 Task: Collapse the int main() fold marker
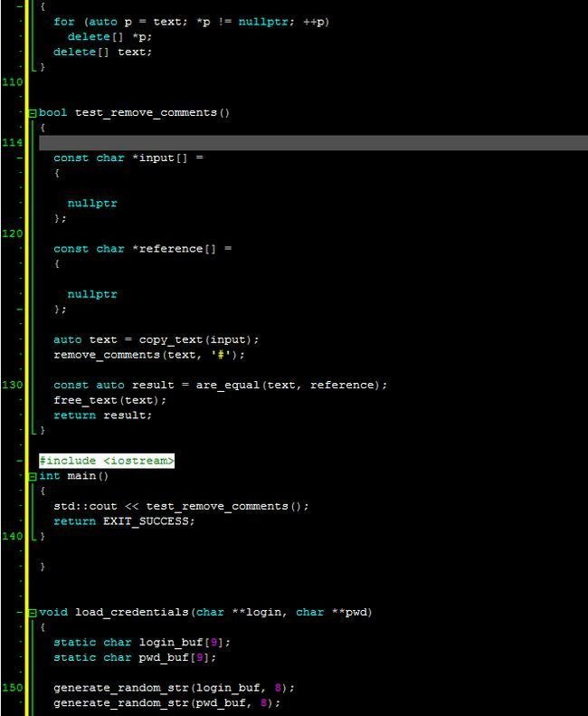click(33, 477)
